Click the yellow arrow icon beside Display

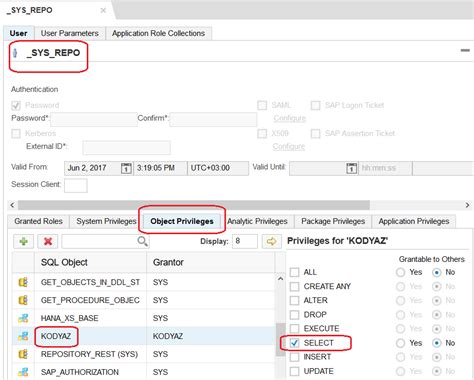click(x=271, y=241)
